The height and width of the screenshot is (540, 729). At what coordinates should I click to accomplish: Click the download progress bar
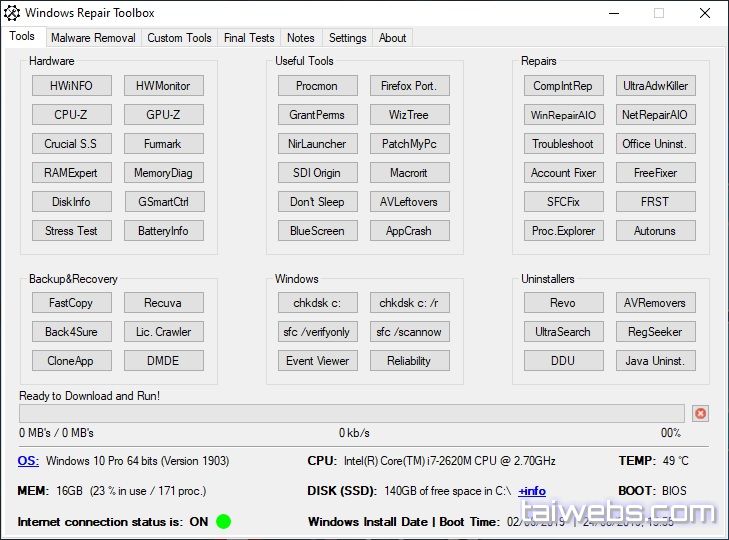[x=351, y=413]
